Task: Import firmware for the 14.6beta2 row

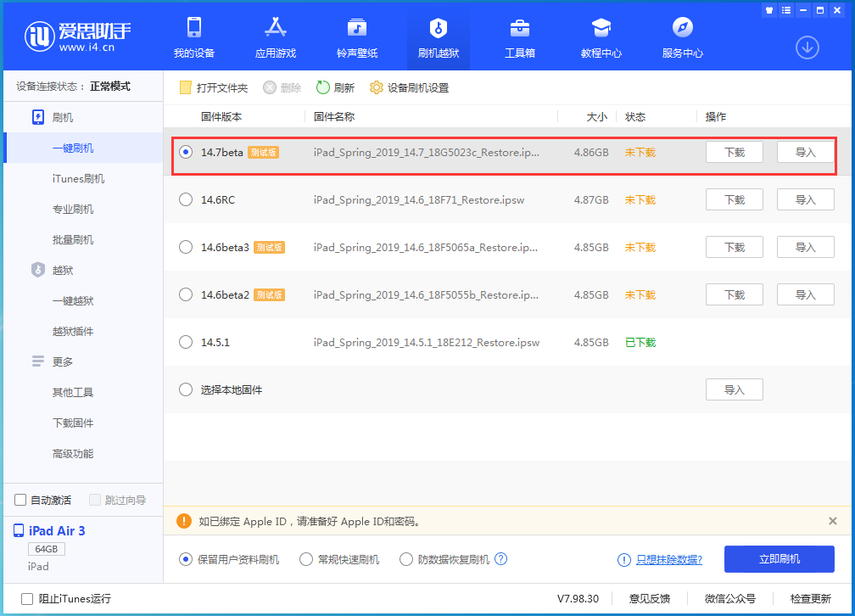Action: click(x=806, y=294)
